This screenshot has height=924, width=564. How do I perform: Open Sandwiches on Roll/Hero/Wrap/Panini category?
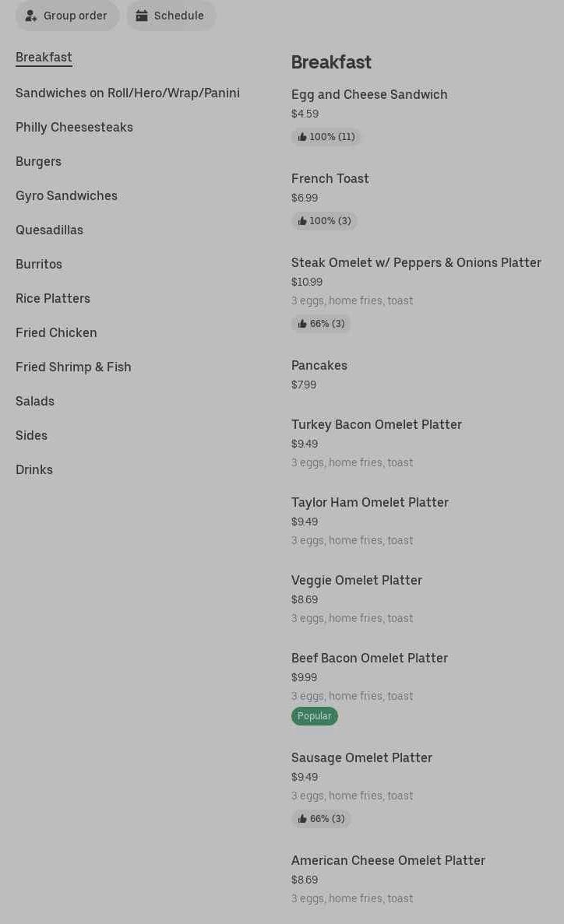[128, 93]
